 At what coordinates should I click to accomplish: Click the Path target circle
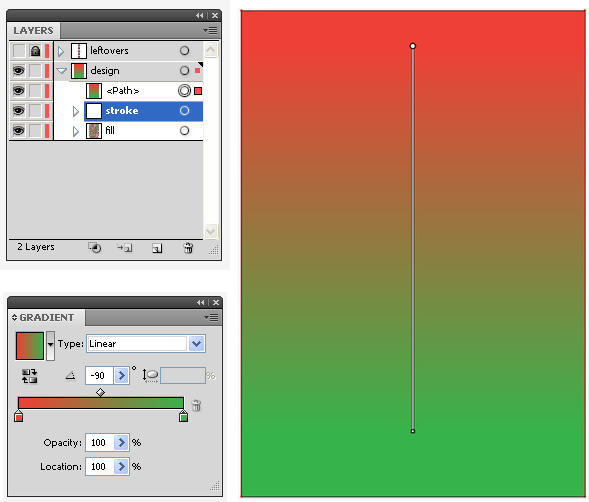click(184, 91)
